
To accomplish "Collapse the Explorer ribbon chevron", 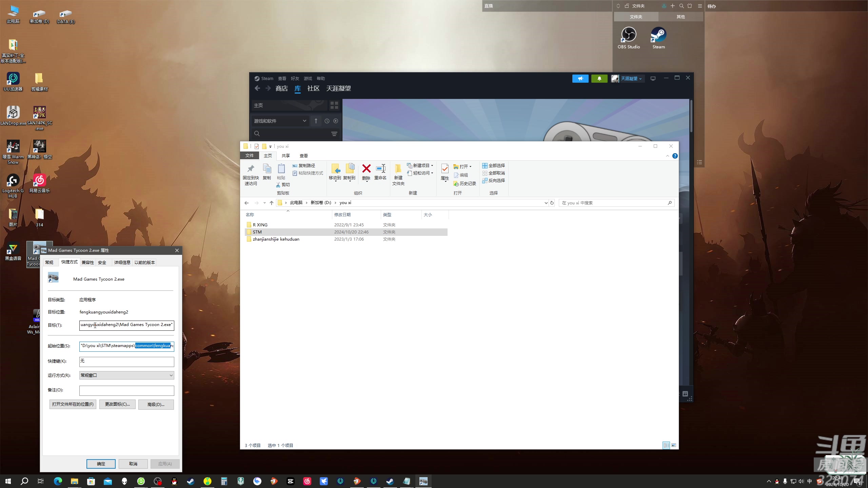I will tap(667, 156).
